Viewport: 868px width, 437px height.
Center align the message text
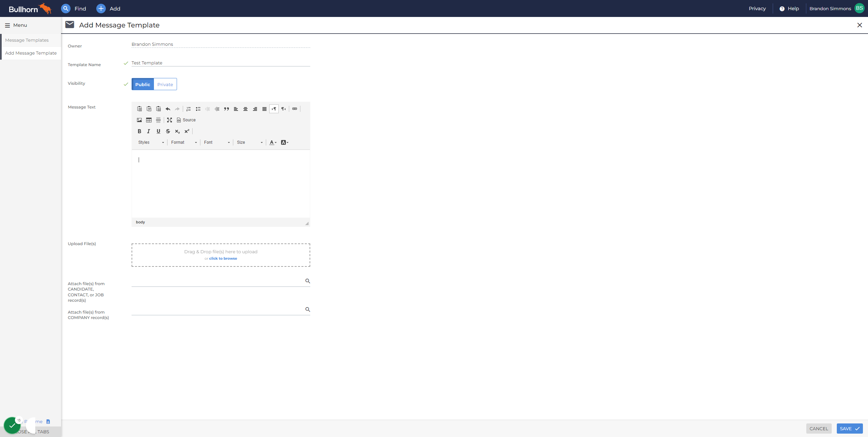pyautogui.click(x=245, y=109)
